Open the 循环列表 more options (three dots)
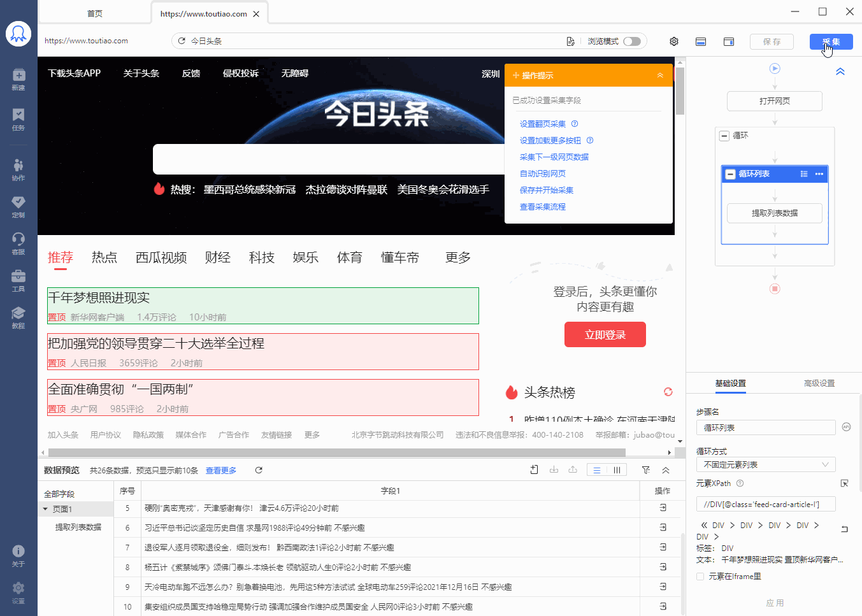The width and height of the screenshot is (862, 616). (819, 174)
